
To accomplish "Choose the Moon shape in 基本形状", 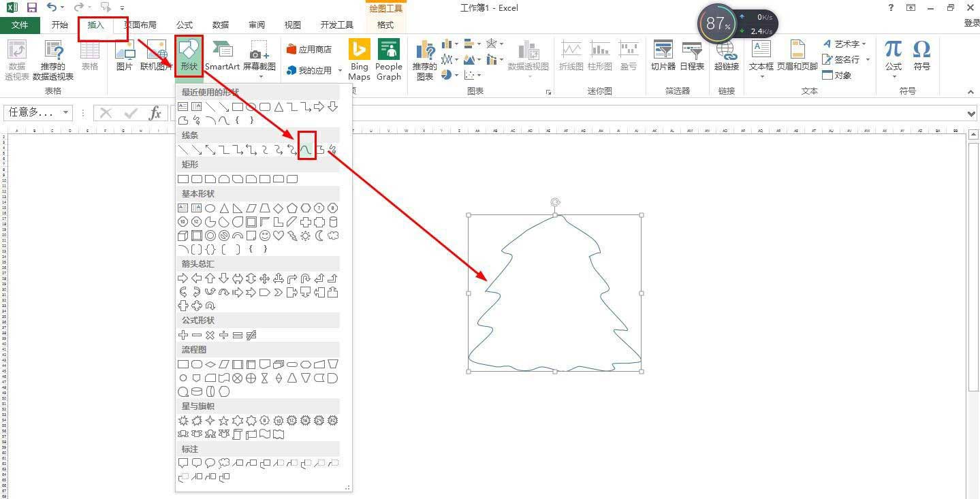I will pyautogui.click(x=319, y=236).
